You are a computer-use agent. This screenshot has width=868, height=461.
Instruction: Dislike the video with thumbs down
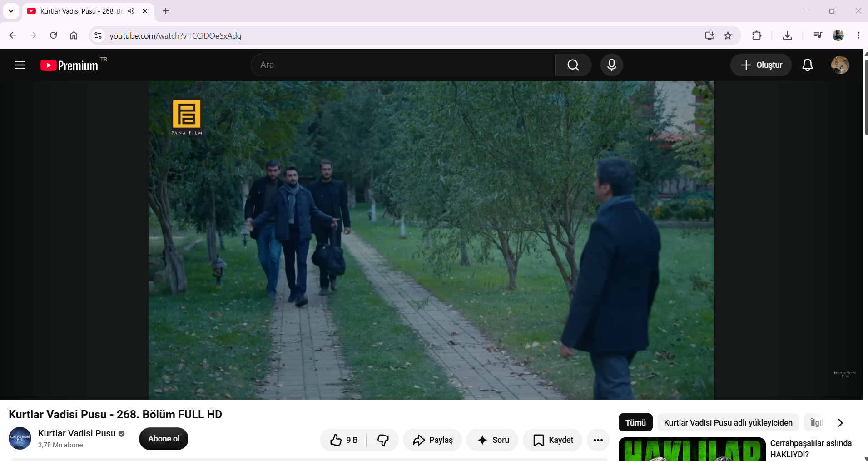coord(383,440)
